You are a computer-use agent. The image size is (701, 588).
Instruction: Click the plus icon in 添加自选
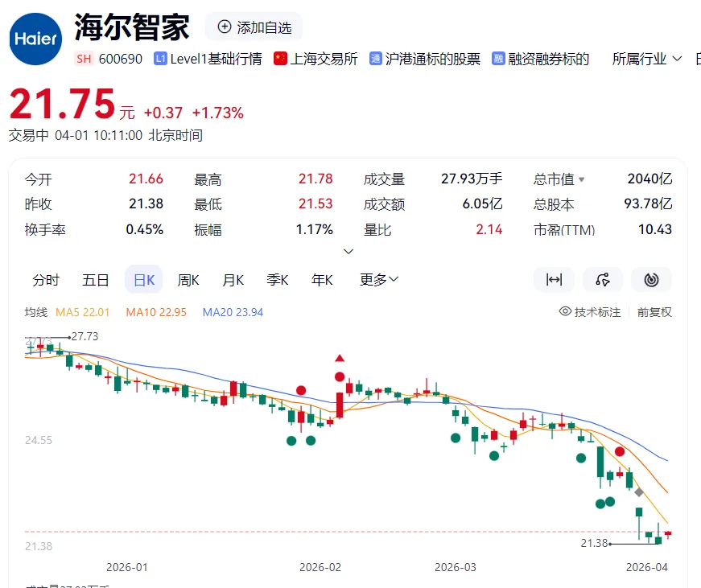point(224,27)
